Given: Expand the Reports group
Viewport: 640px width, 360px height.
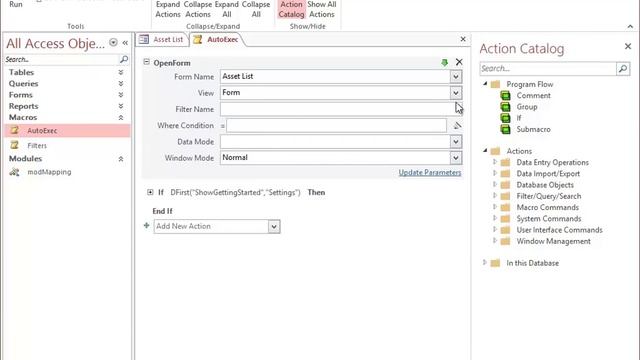Looking at the screenshot, I should (121, 106).
